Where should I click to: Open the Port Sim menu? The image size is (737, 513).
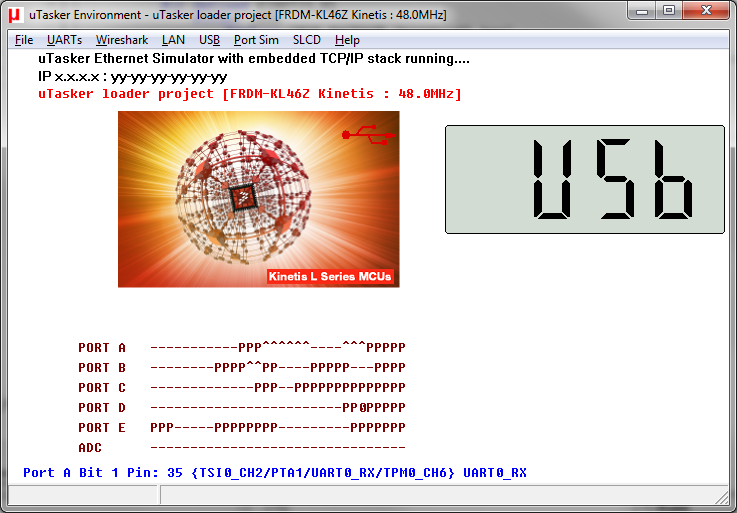(256, 40)
